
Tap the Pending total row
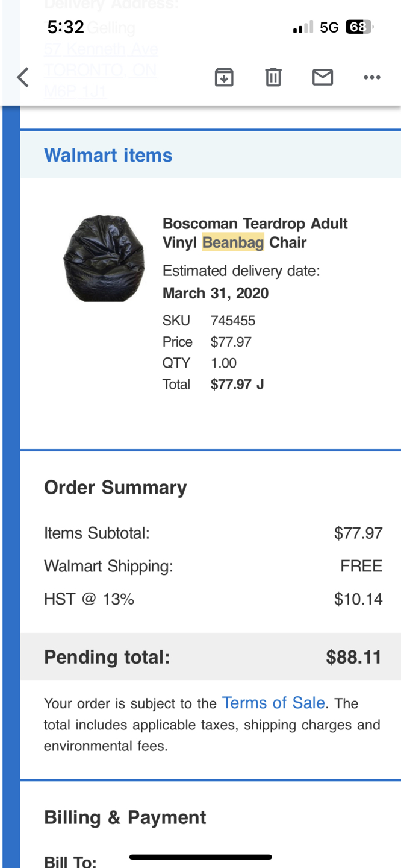tap(211, 656)
